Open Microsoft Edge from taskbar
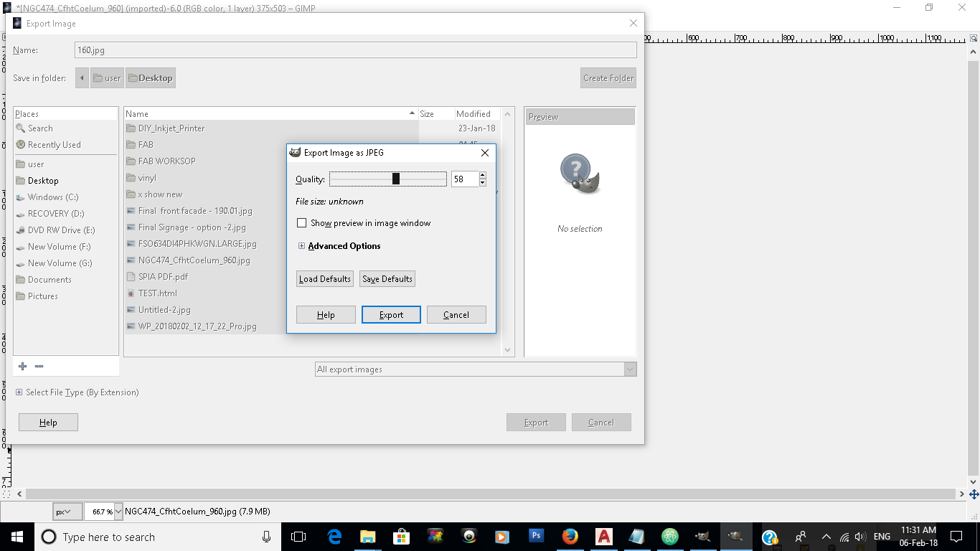 click(334, 537)
